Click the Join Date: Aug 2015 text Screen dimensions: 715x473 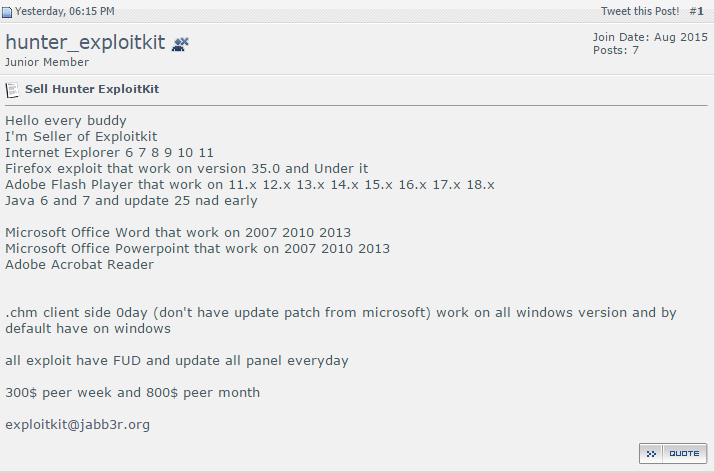click(x=650, y=37)
